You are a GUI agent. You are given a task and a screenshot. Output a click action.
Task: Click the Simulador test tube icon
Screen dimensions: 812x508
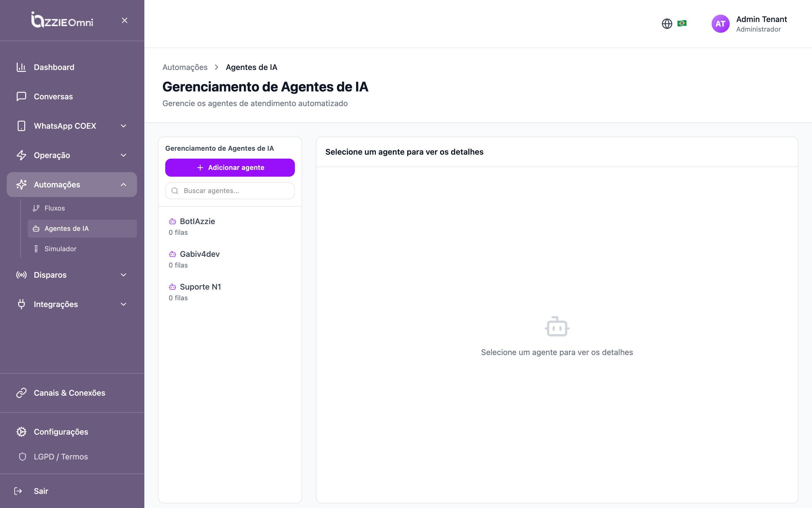tap(36, 249)
